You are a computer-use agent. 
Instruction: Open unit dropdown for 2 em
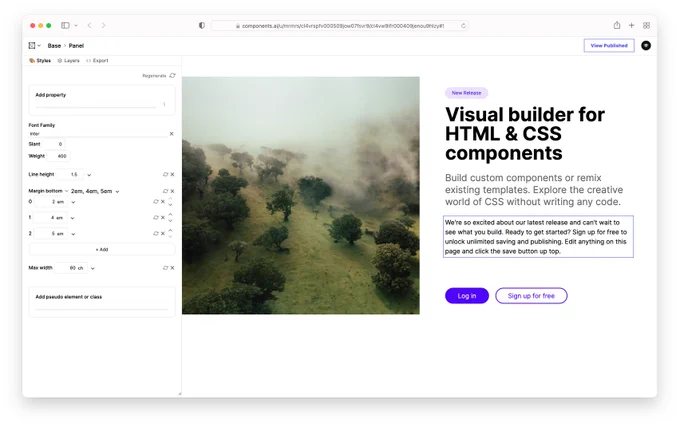coord(73,202)
